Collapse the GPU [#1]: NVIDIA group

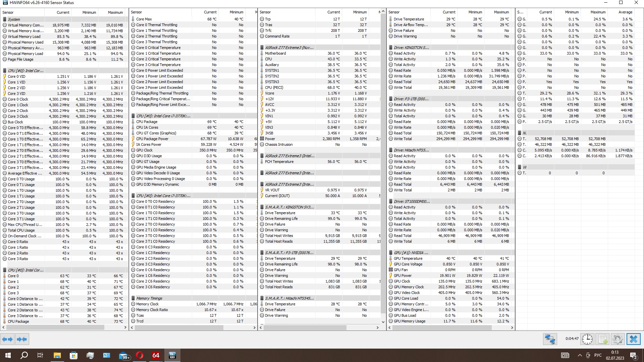pos(408,253)
